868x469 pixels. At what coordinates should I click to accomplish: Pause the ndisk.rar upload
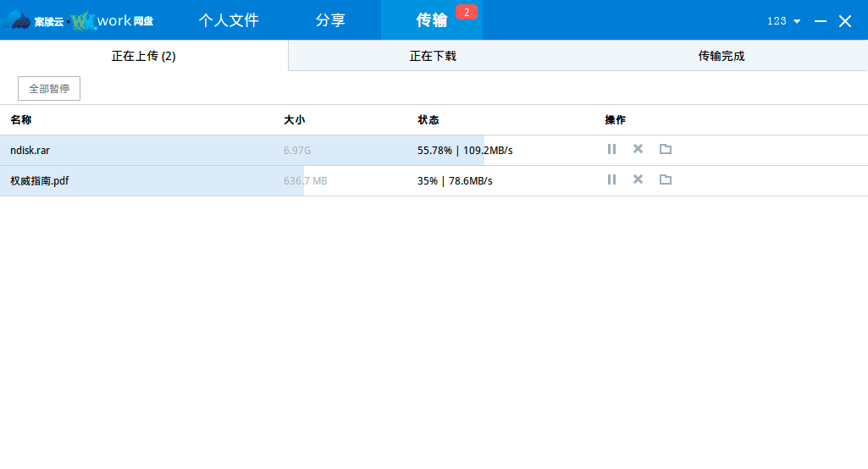pyautogui.click(x=611, y=149)
